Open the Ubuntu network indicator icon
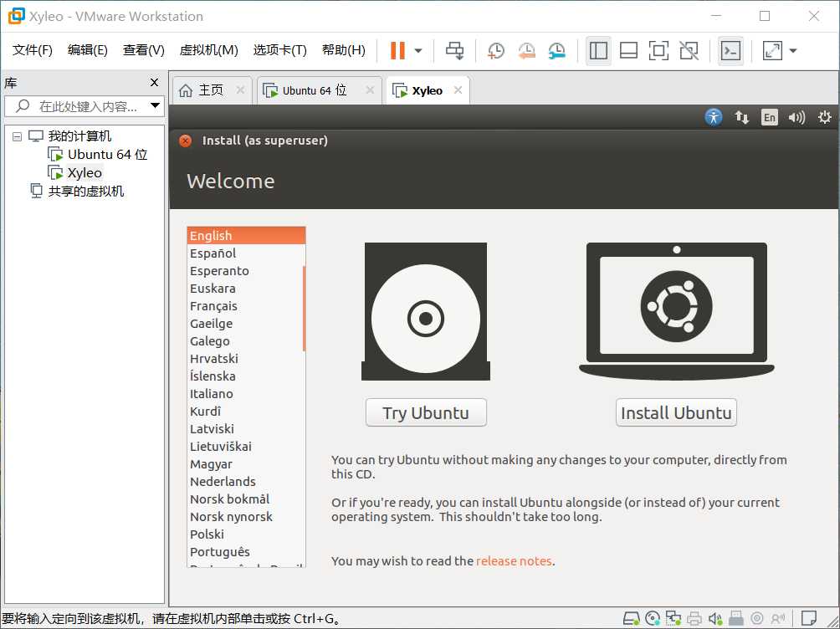The image size is (840, 629). pos(741,117)
